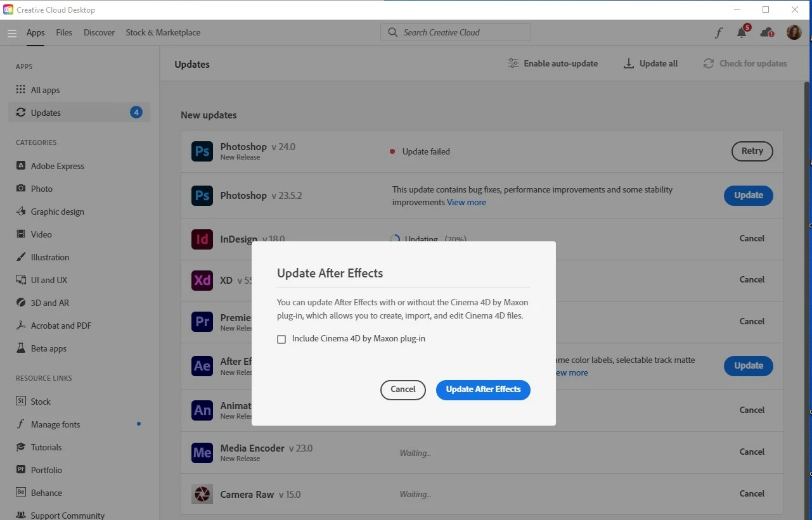
Task: Cancel the Media Encoder update
Action: coord(752,452)
